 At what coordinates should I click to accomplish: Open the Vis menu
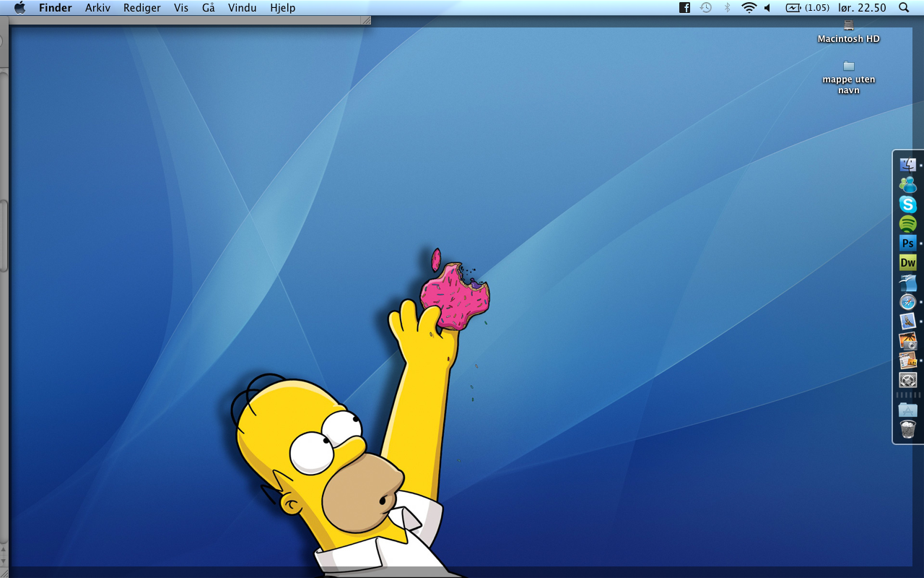(x=181, y=8)
